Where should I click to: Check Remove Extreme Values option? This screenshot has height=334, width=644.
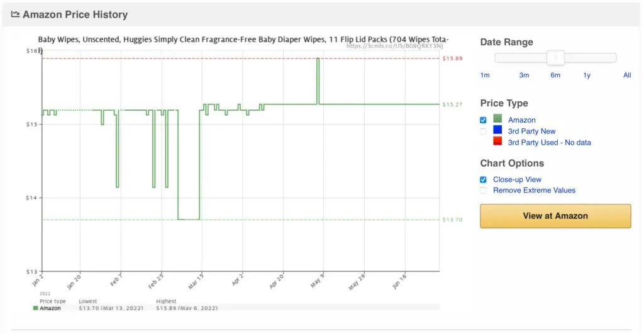click(x=483, y=190)
